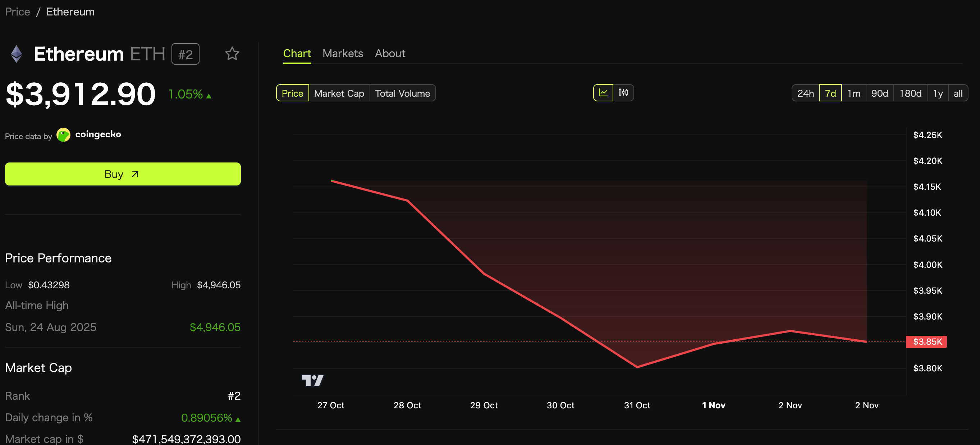Select the 24h time range
The height and width of the screenshot is (445, 980).
click(805, 93)
